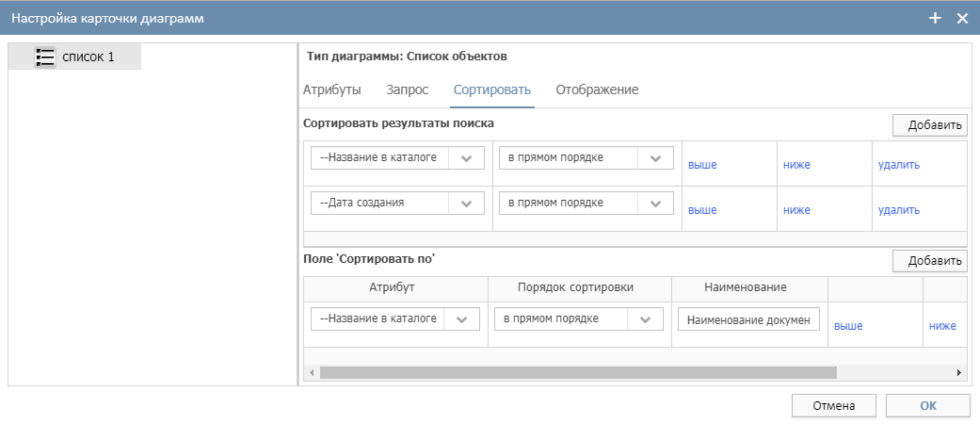Image resolution: width=980 pixels, height=424 pixels.
Task: Click the "Наименование" text input field
Action: pyautogui.click(x=748, y=319)
